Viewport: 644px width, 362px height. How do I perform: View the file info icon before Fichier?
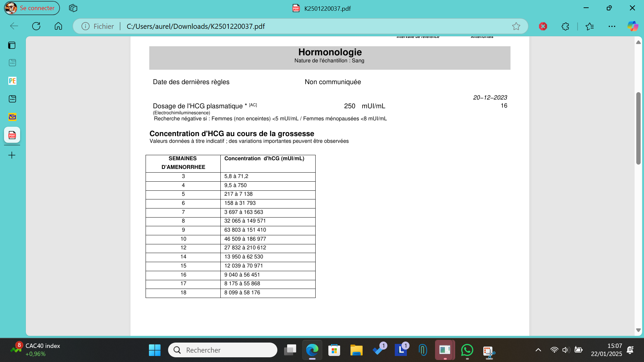click(x=86, y=26)
